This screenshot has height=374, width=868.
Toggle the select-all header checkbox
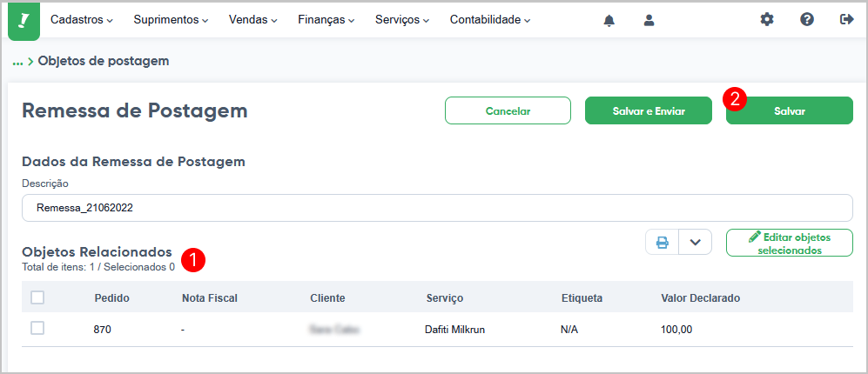tap(37, 297)
